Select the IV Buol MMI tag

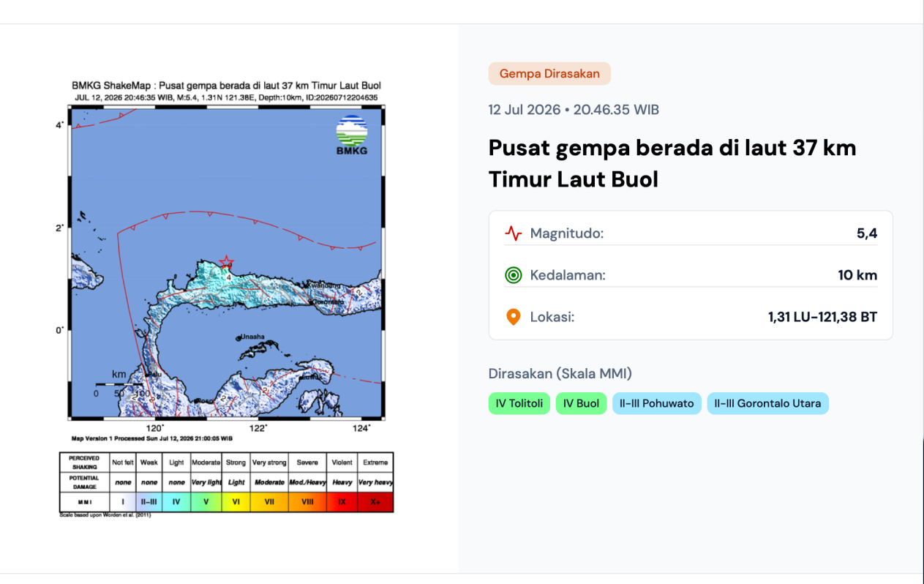coord(581,403)
